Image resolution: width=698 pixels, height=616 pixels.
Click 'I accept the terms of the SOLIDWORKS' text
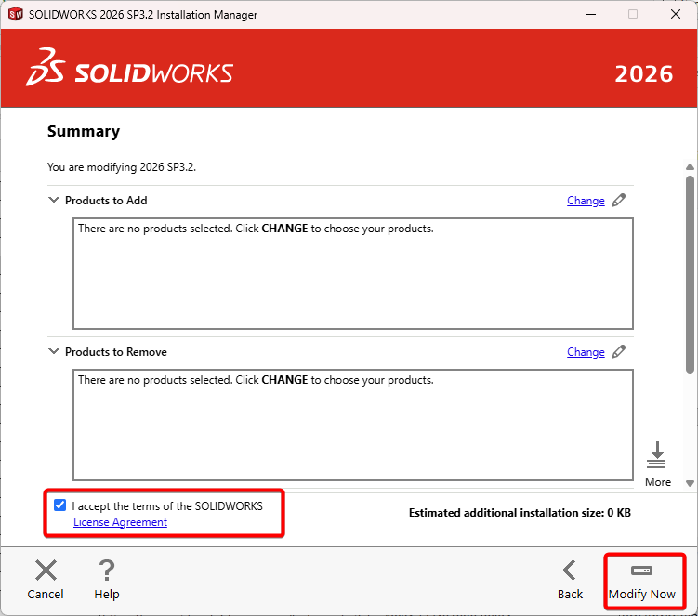pyautogui.click(x=167, y=506)
